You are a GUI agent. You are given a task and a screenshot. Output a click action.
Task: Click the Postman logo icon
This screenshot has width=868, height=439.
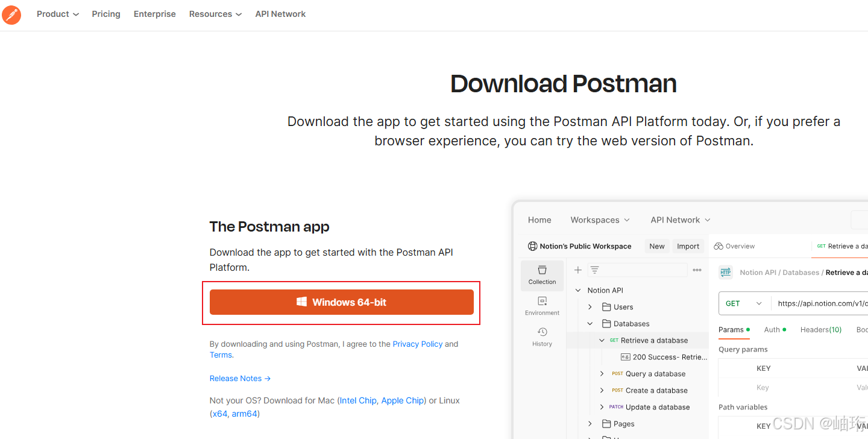(11, 14)
